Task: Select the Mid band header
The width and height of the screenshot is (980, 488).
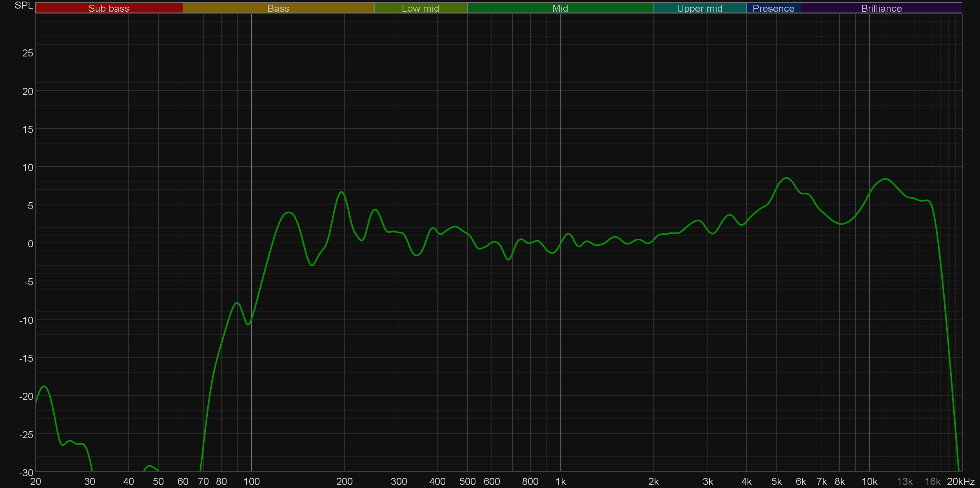Action: pyautogui.click(x=560, y=8)
